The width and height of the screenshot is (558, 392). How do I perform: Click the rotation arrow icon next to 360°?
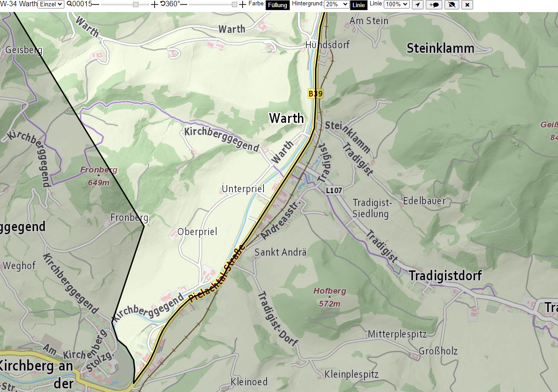163,4
